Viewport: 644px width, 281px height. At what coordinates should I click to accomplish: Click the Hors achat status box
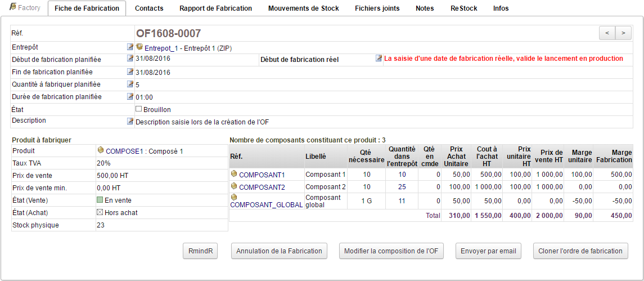(100, 213)
